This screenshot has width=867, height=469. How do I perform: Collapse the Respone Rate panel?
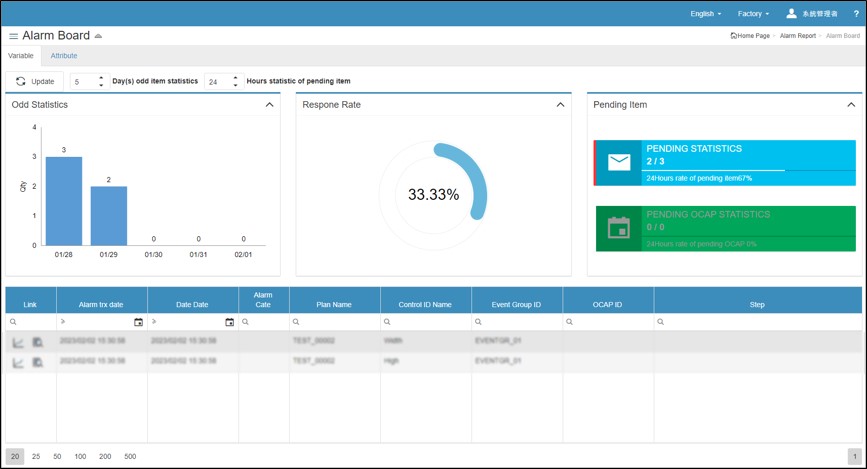[560, 105]
